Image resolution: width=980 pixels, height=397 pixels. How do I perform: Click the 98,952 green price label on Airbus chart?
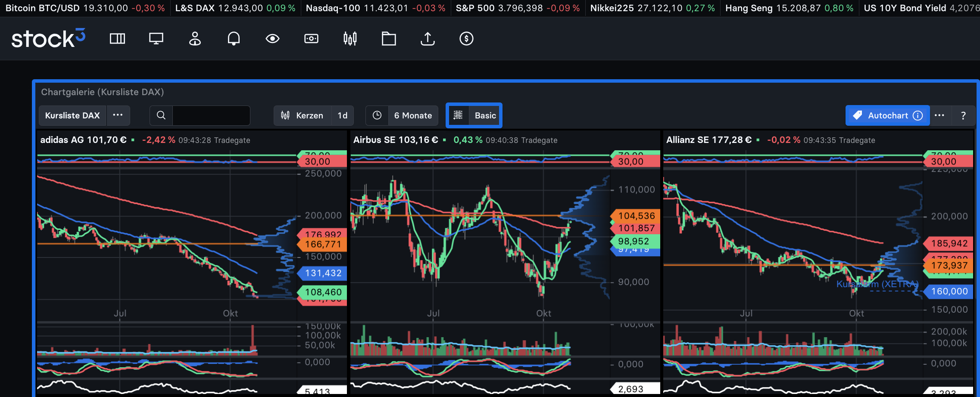coord(636,242)
